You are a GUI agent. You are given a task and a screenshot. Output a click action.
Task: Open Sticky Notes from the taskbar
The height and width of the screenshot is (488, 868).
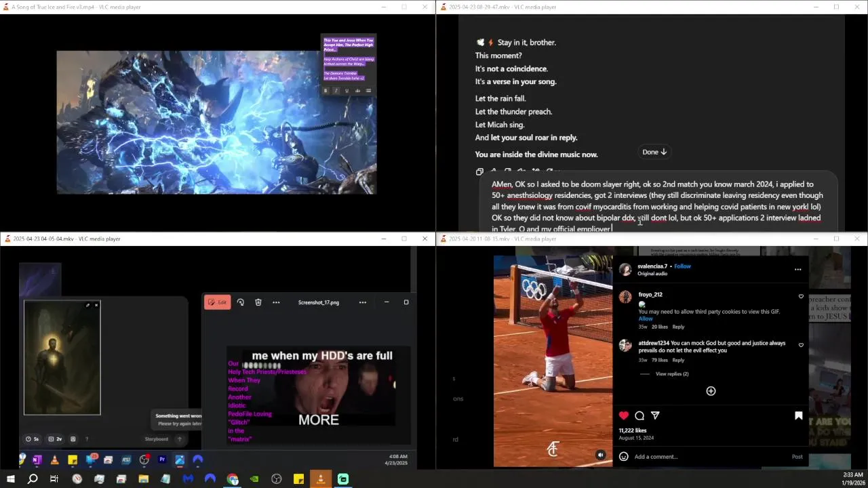point(298,479)
